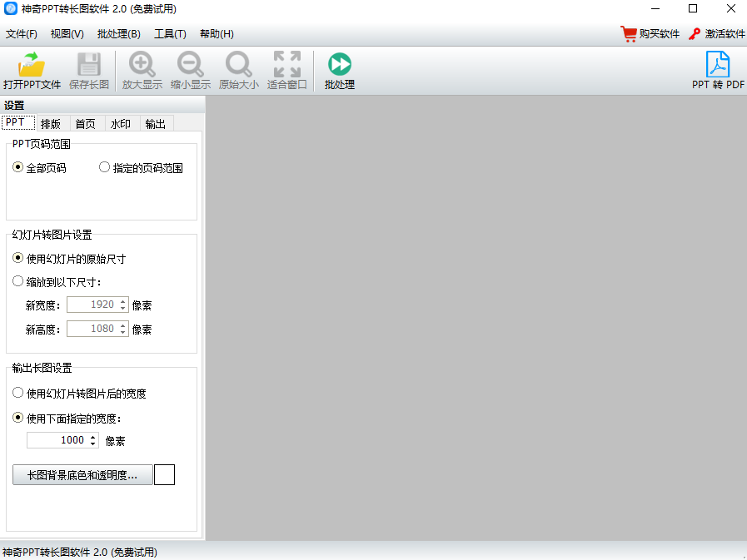The image size is (747, 560).
Task: Enable 缩放到以下尺寸 scaling option
Action: (17, 280)
